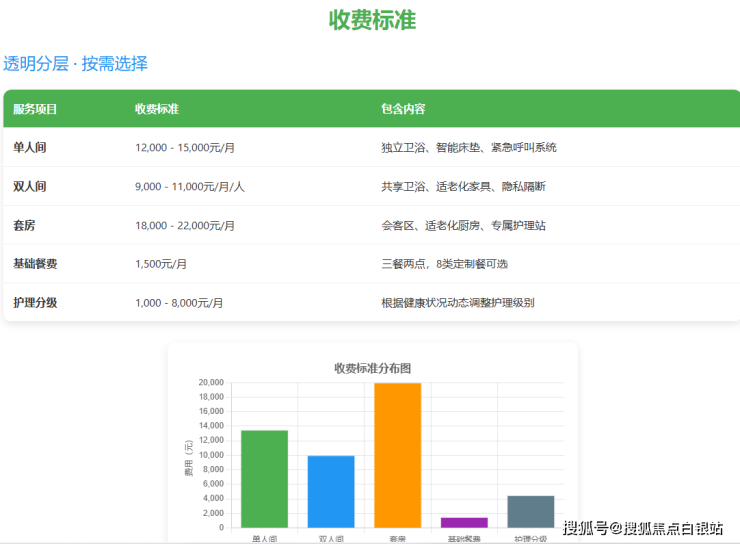Select the 套房 row label in table
The width and height of the screenshot is (740, 544).
[24, 225]
